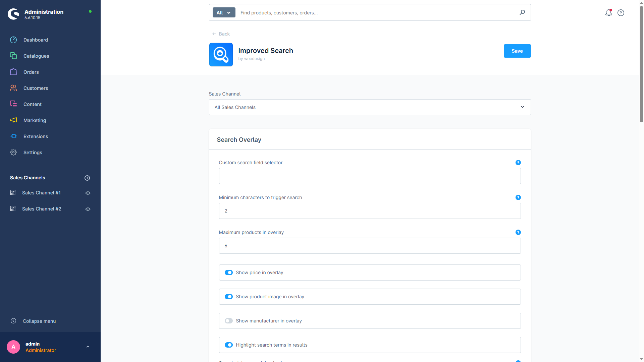The image size is (644, 362).
Task: Turn off Highlight search terms in results
Action: click(228, 345)
